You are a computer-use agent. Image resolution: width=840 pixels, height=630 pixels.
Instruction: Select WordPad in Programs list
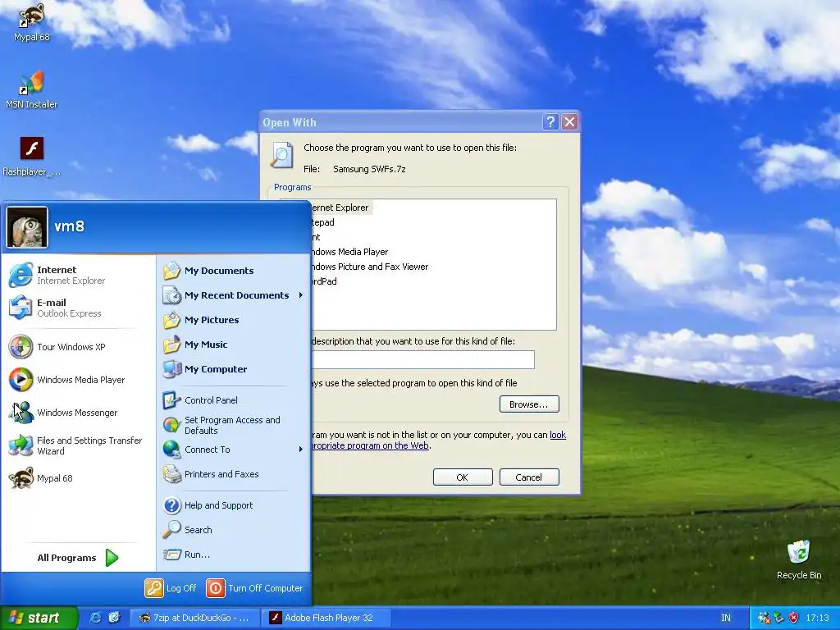325,281
